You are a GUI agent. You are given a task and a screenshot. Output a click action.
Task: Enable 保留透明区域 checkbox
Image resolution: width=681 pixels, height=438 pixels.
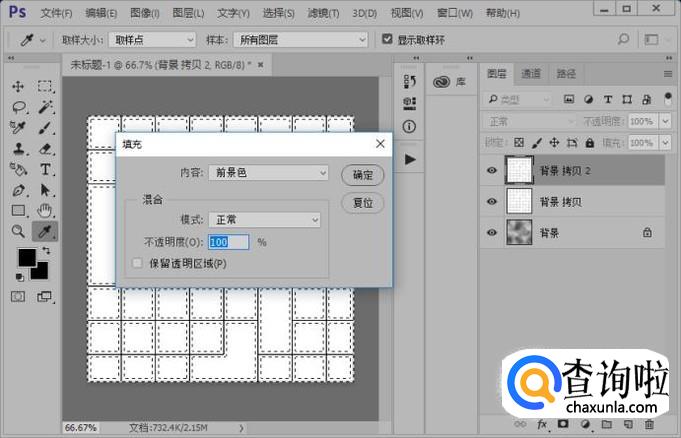point(138,263)
